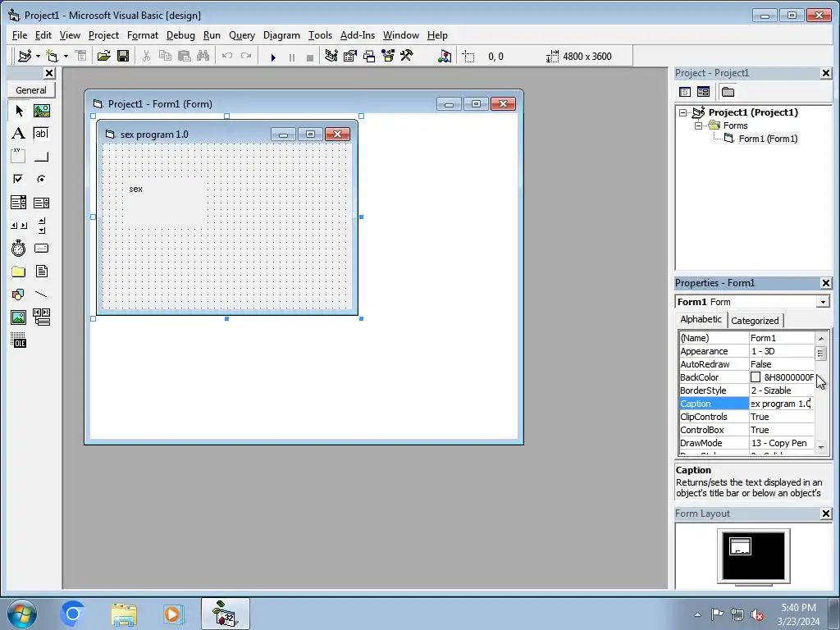This screenshot has height=630, width=840.
Task: Select the Image control tool
Action: click(x=19, y=317)
